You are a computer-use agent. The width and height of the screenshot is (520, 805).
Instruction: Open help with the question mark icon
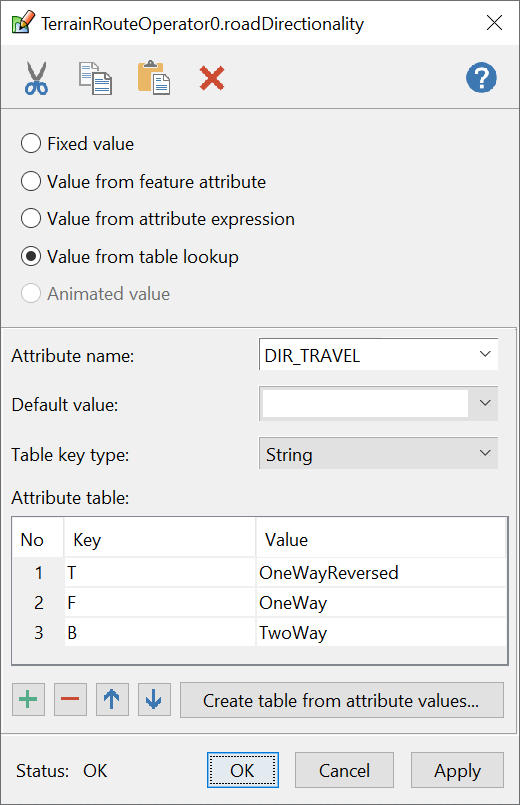coord(481,78)
